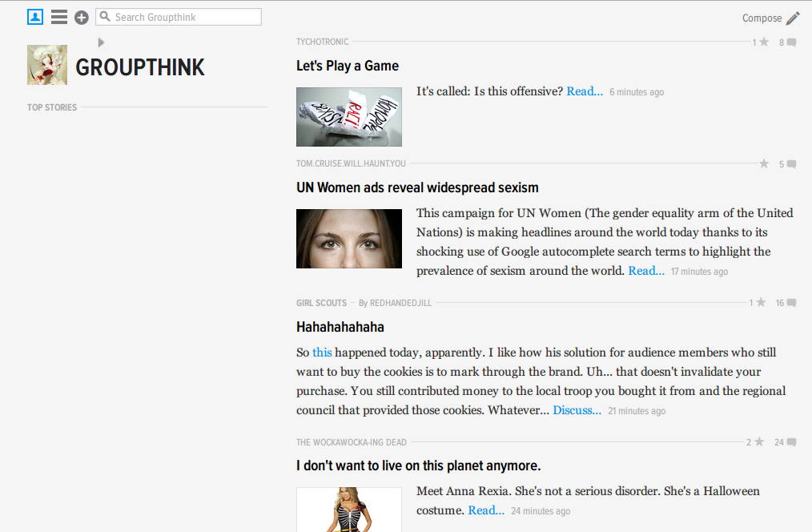Image resolution: width=812 pixels, height=532 pixels.
Task: Click Read link in Anna Rexia excerpt
Action: click(x=486, y=510)
